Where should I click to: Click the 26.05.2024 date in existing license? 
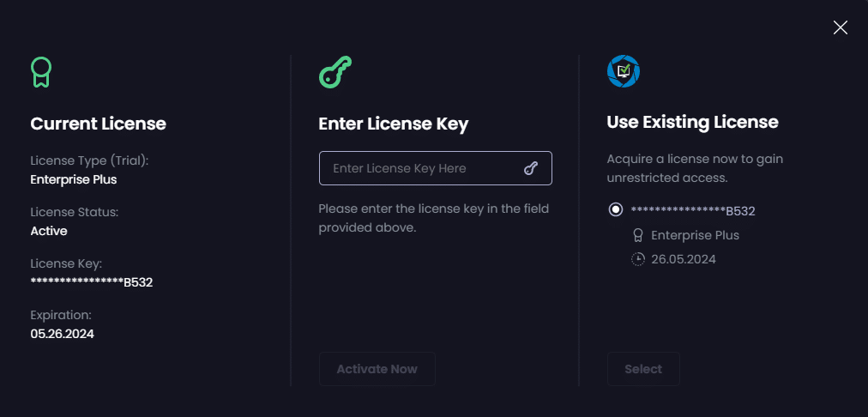[x=684, y=259]
